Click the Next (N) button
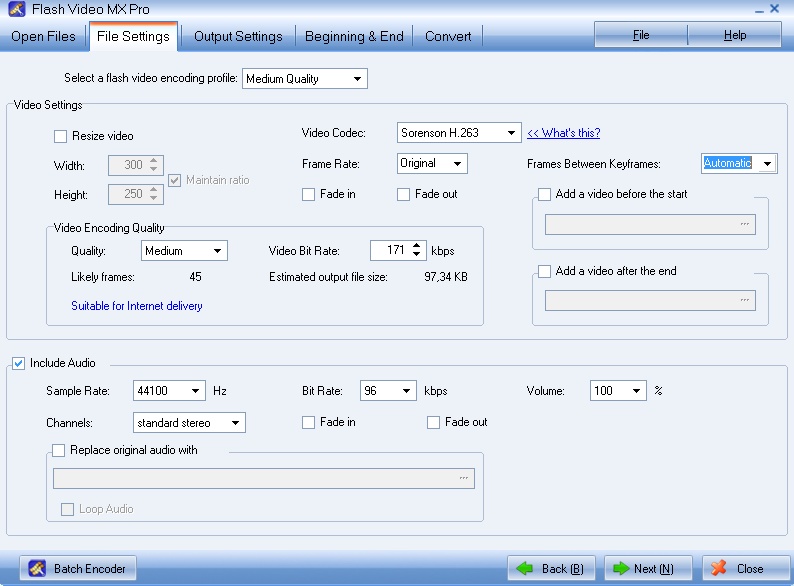Screen dimensions: 794x586 pos(648,568)
